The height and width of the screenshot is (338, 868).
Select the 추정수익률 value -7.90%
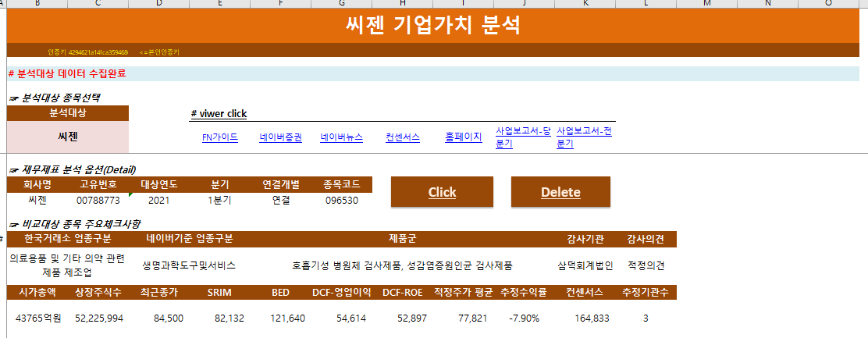tap(525, 318)
